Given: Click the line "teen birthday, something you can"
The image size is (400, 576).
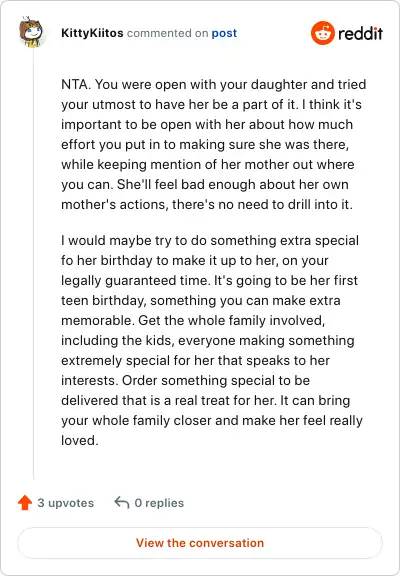Looking at the screenshot, I should [201, 300].
